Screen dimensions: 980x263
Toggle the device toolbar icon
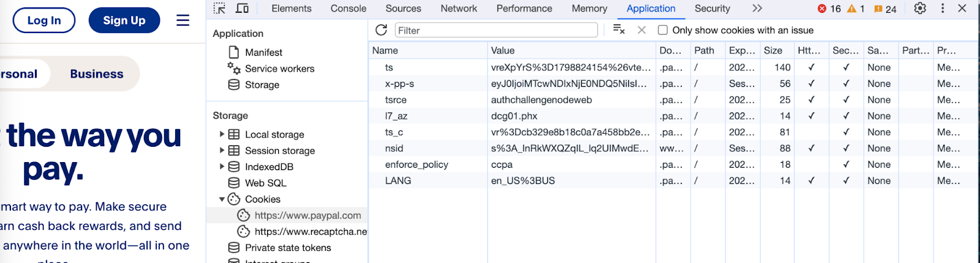point(243,9)
